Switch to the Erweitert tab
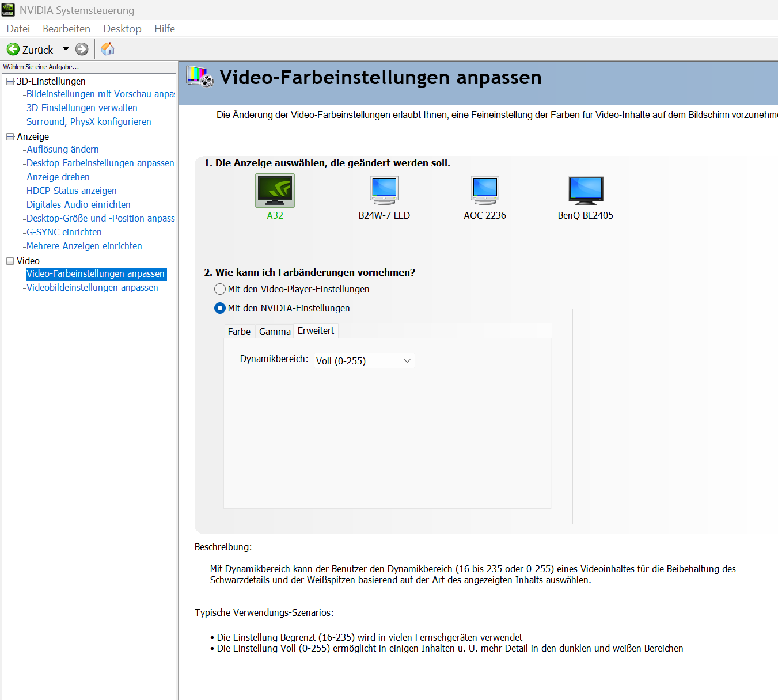The image size is (778, 700). click(x=316, y=330)
